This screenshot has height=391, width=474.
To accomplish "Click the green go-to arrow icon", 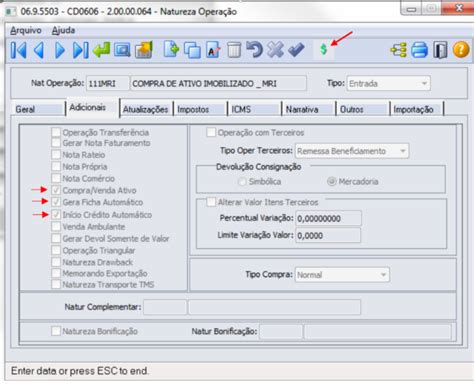I will (x=101, y=50).
